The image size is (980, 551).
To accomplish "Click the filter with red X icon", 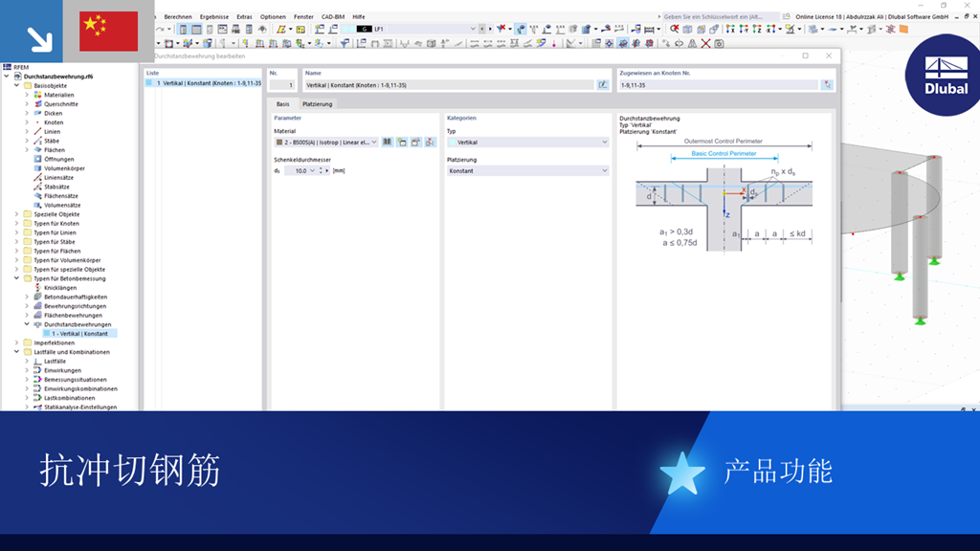I will pyautogui.click(x=501, y=29).
